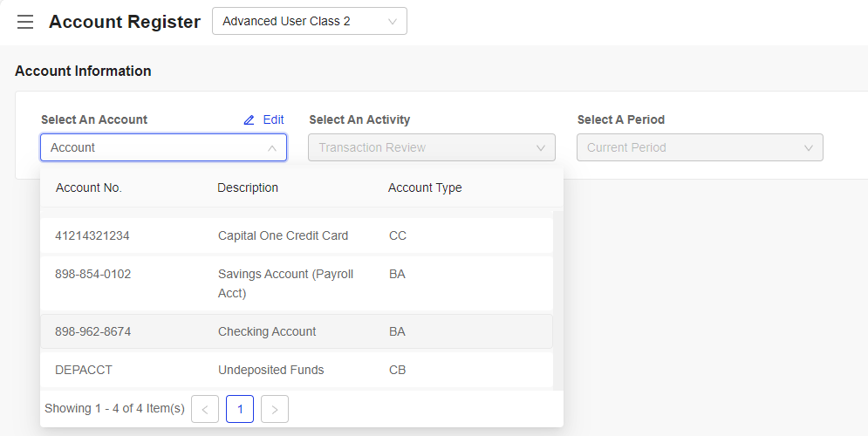Viewport: 868px width, 436px height.
Task: Select Savings Account (Payroll Acct) row
Action: tap(297, 283)
